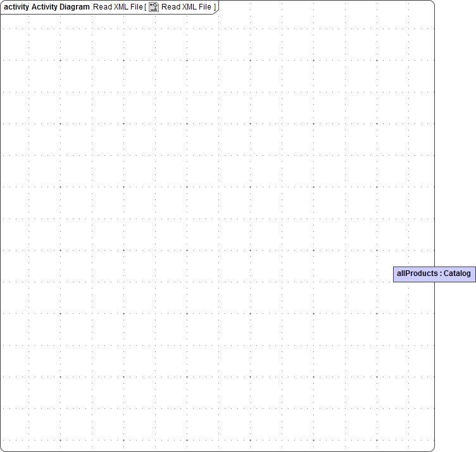
Task: Click the first "Read XML File" header name
Action: pos(118,7)
